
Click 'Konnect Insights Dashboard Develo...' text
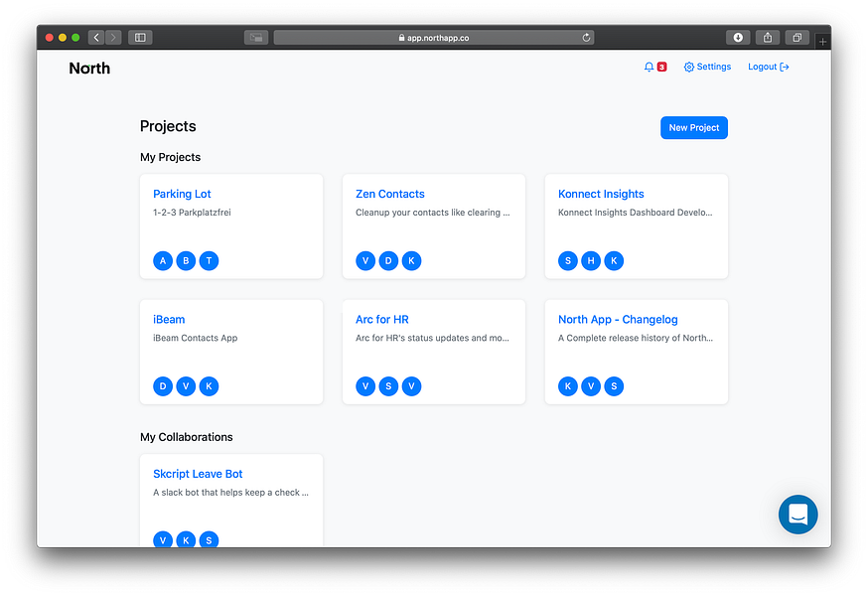point(635,213)
